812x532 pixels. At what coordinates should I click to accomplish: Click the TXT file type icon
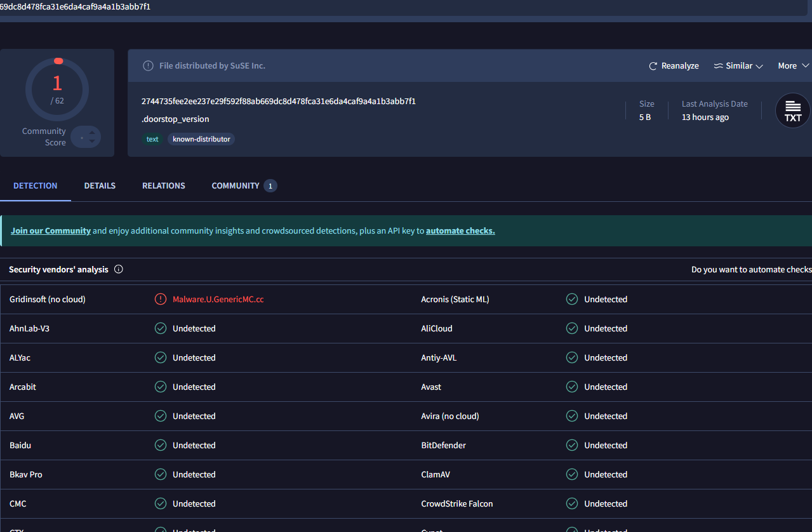click(793, 110)
